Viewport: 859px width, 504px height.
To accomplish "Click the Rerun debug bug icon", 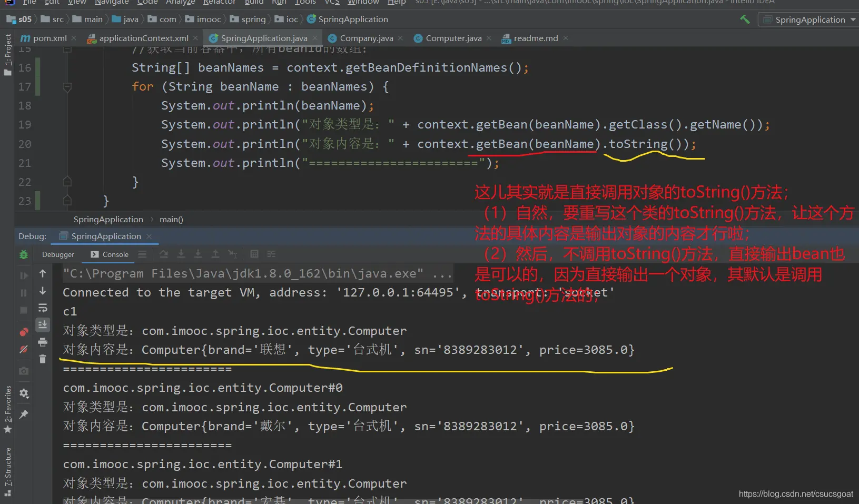I will [x=24, y=254].
